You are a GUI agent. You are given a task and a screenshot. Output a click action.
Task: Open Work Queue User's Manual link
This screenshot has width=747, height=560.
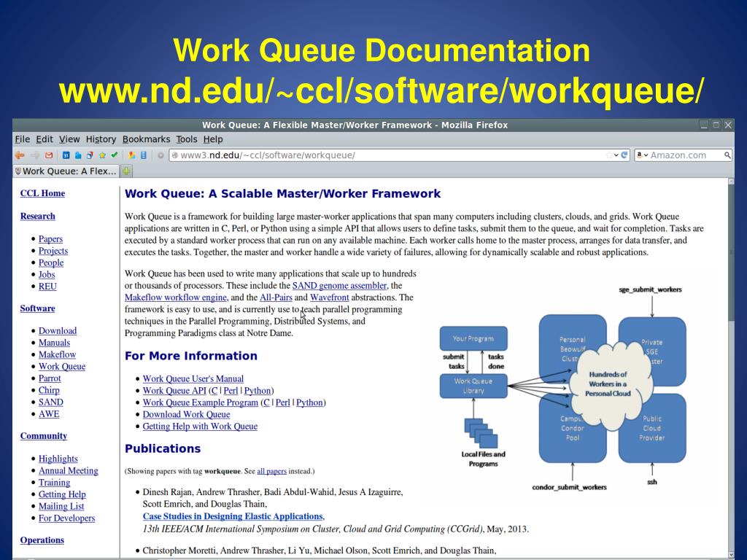pos(193,379)
